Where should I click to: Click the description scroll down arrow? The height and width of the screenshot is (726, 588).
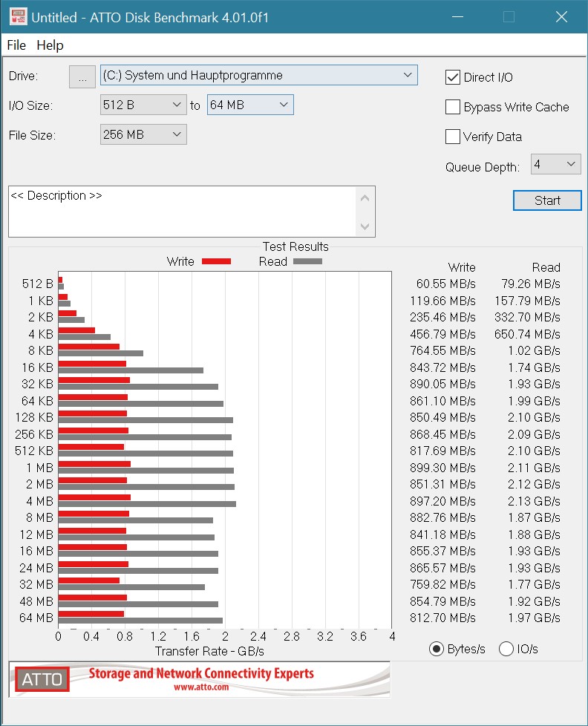coord(365,226)
